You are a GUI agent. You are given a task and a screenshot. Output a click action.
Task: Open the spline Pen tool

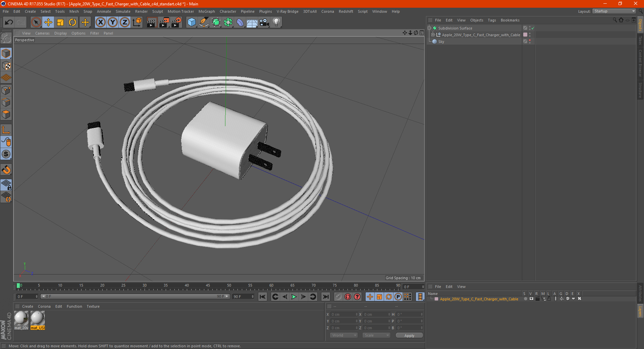tap(204, 22)
